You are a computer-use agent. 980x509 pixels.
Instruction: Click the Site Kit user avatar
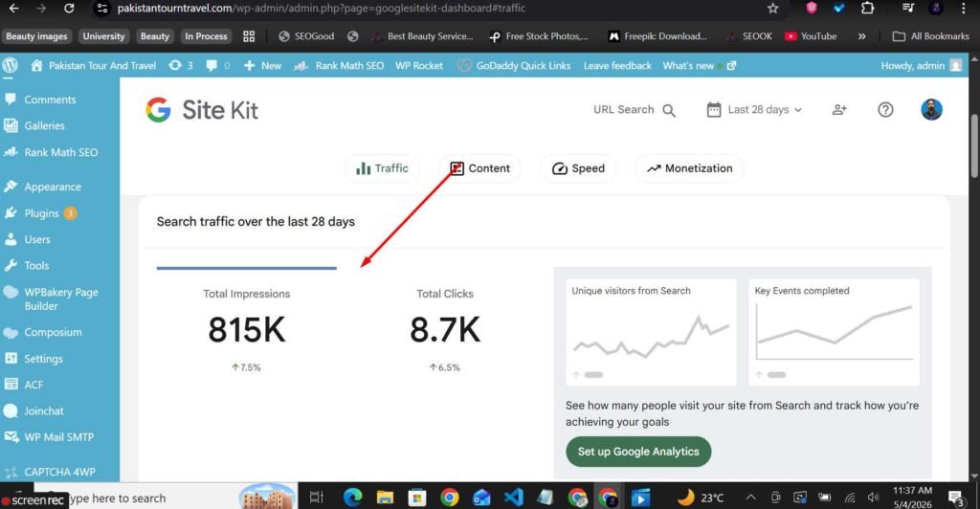coord(931,110)
